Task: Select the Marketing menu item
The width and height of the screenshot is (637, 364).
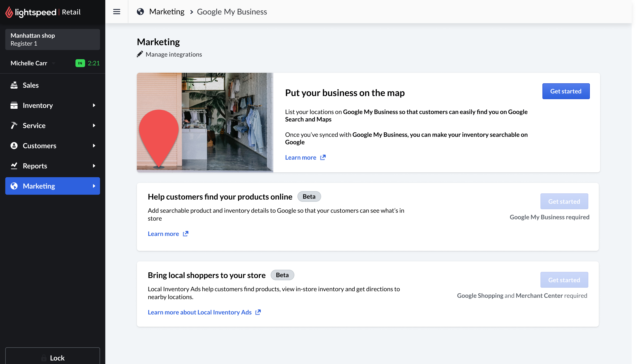Action: 52,186
